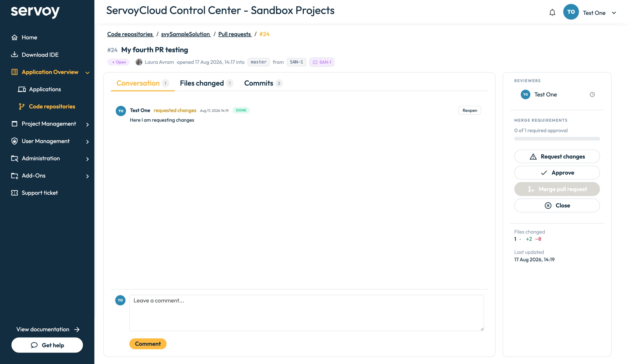Image resolution: width=629 pixels, height=364 pixels.
Task: Click the Support ticket icon
Action: (14, 193)
